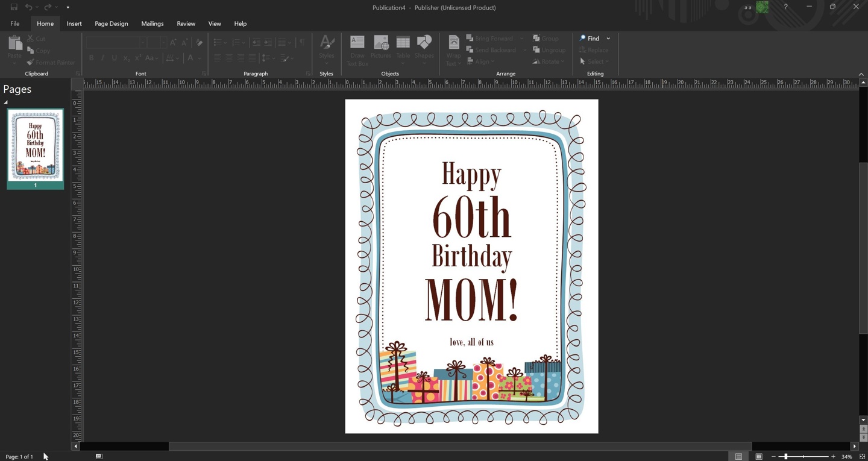Click the Find magnifier icon
Viewport: 868px width, 461px height.
(583, 39)
